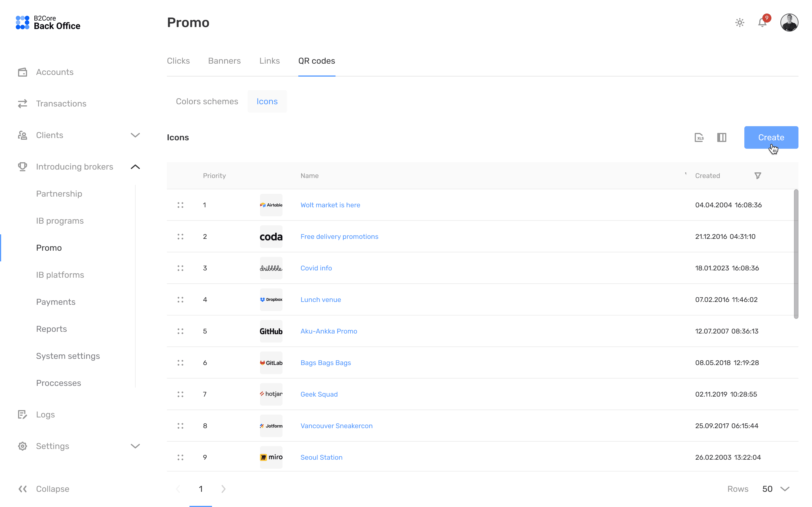Click the user avatar photo

789,23
